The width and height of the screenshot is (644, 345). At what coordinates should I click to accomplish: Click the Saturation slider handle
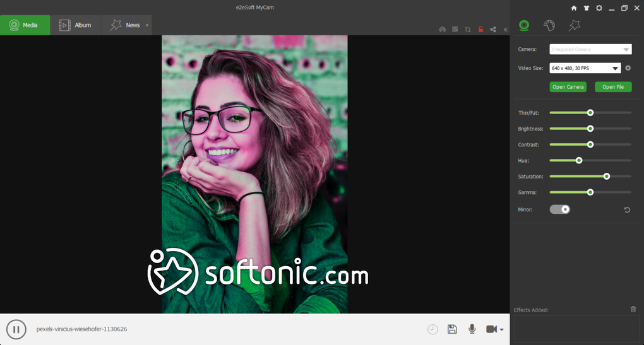(607, 177)
